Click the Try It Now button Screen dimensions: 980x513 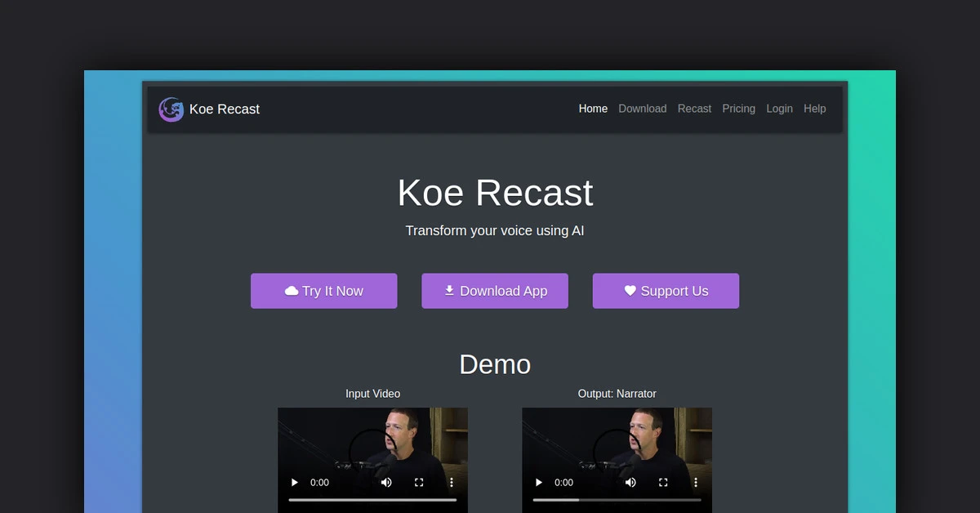[323, 290]
